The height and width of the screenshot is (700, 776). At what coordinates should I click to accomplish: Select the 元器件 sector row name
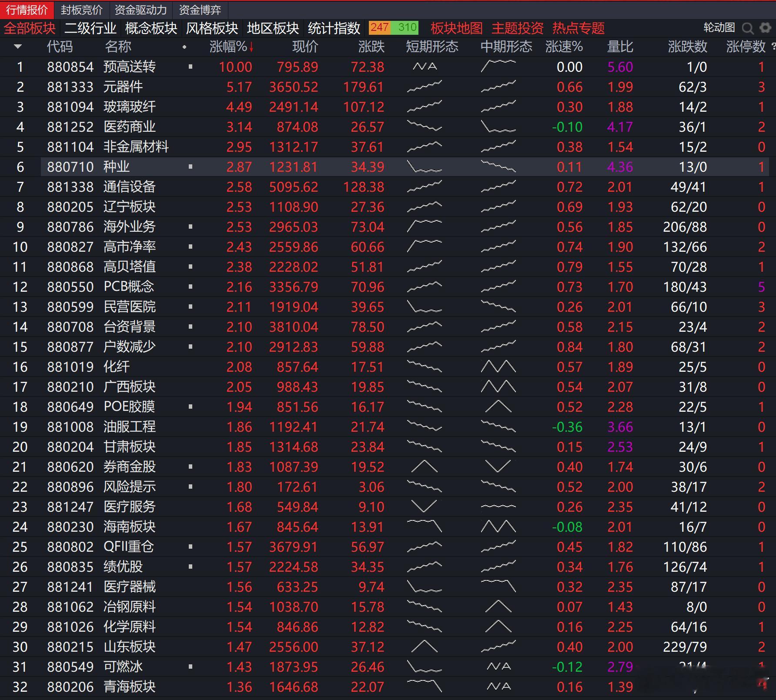point(123,87)
